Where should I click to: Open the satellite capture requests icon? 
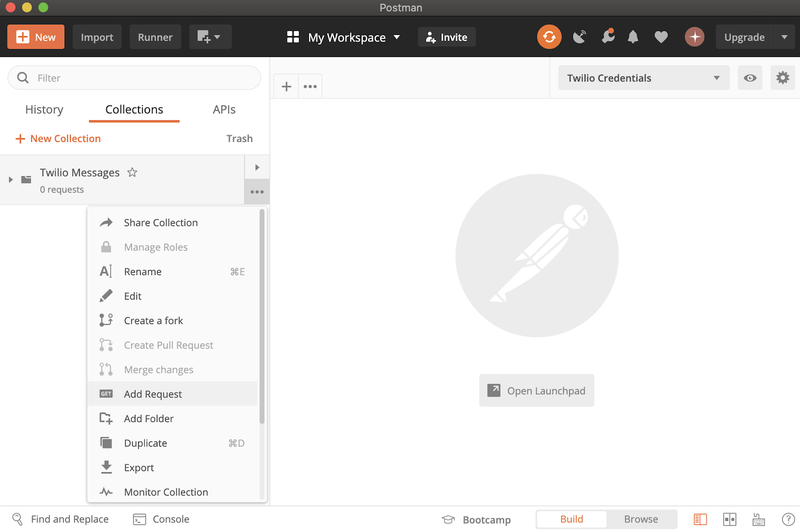(580, 37)
